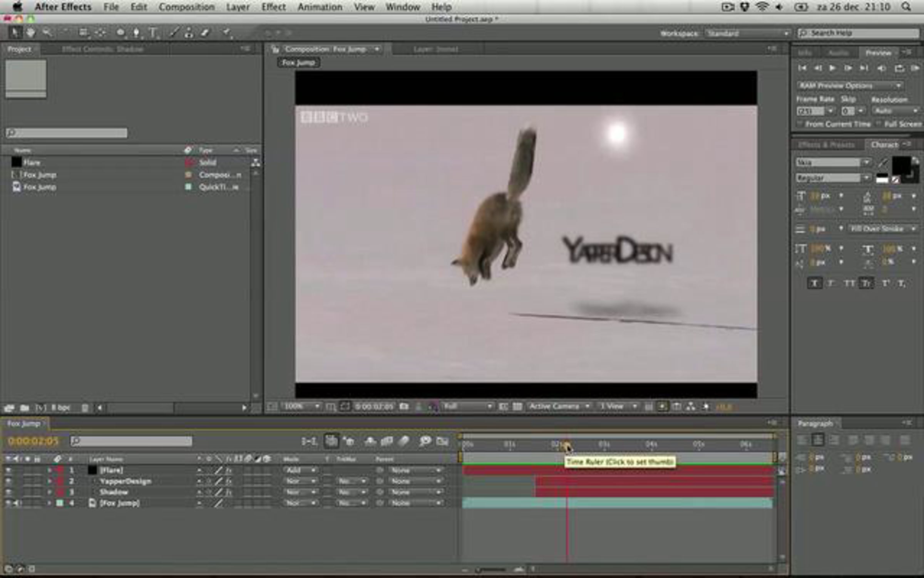Hide the YapperDesign layer video switch
Viewport: 924px width, 578px height.
click(x=8, y=481)
